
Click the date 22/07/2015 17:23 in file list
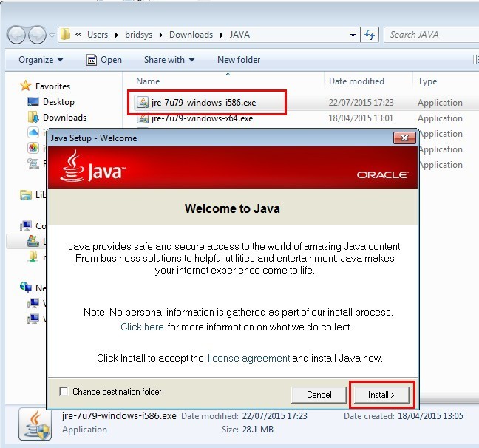pyautogui.click(x=361, y=103)
